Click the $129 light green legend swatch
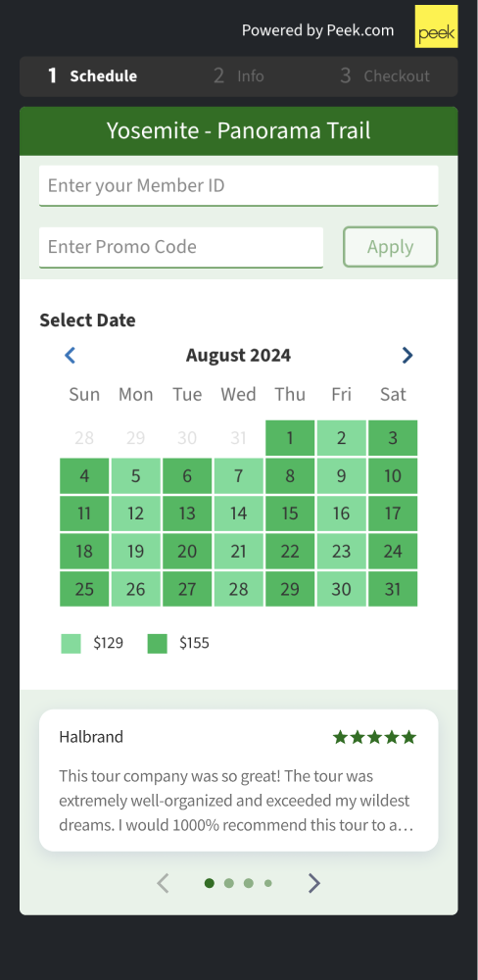Image resolution: width=478 pixels, height=980 pixels. [71, 644]
